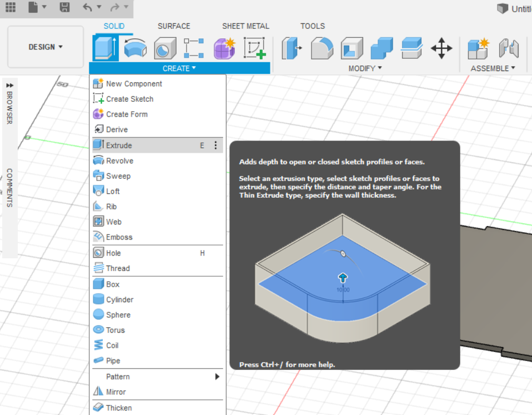Image resolution: width=532 pixels, height=415 pixels.
Task: Choose Extrude from the CREATE menu
Action: pos(158,145)
